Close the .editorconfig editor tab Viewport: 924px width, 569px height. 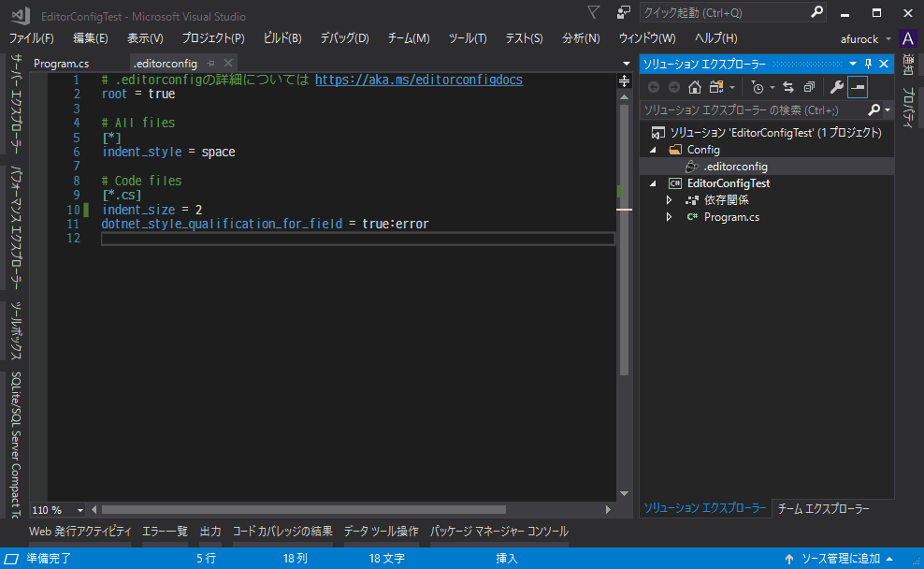tap(228, 63)
